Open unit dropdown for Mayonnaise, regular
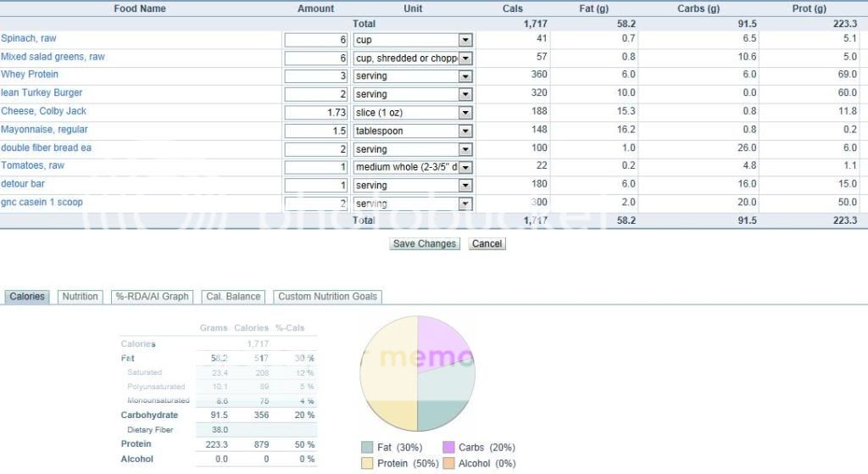 coord(465,131)
